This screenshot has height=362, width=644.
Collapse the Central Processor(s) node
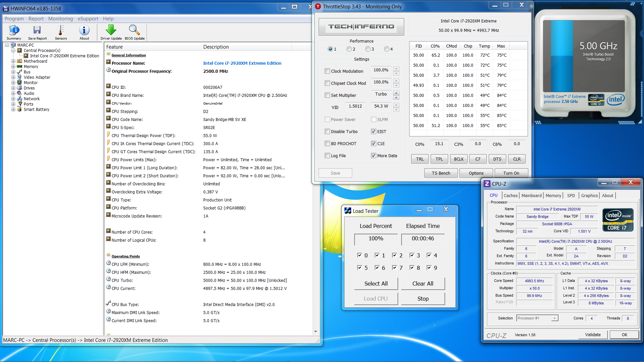13,50
